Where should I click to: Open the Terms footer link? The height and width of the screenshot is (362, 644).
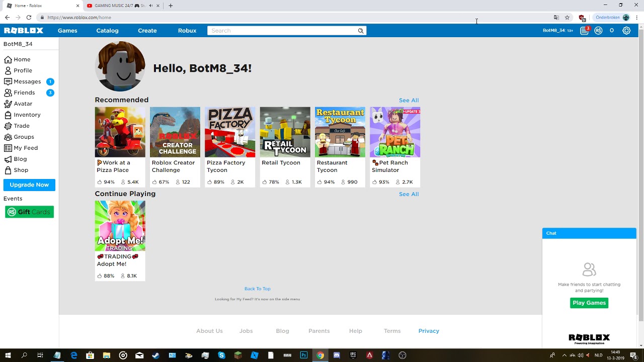coord(392,331)
